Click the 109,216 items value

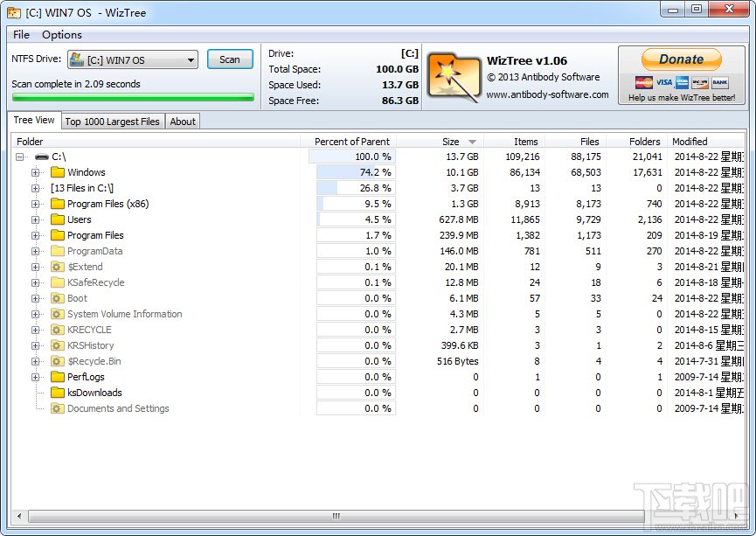[523, 157]
